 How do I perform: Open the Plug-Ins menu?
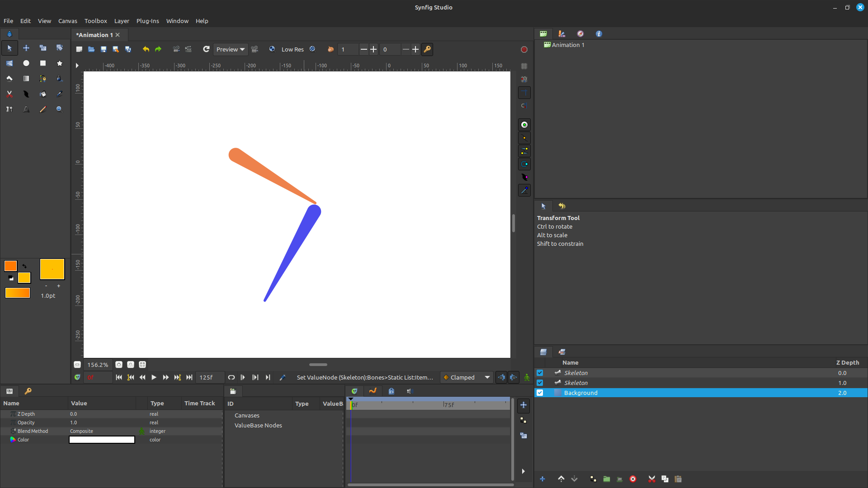click(147, 21)
